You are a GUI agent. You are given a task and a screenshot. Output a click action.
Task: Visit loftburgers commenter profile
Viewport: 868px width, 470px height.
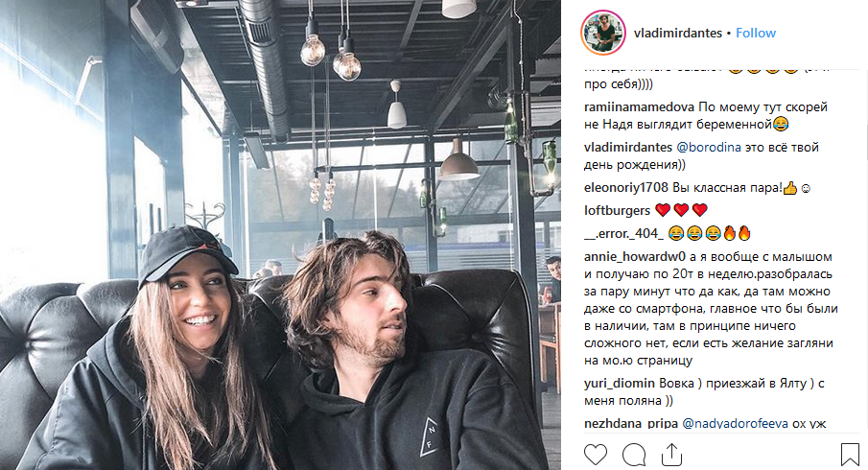click(x=618, y=210)
